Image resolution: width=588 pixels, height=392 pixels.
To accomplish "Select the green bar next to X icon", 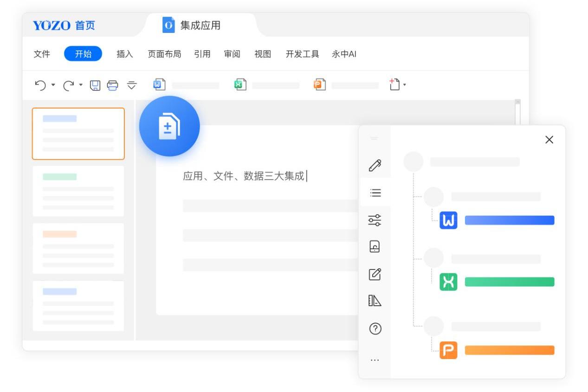I will pyautogui.click(x=510, y=282).
